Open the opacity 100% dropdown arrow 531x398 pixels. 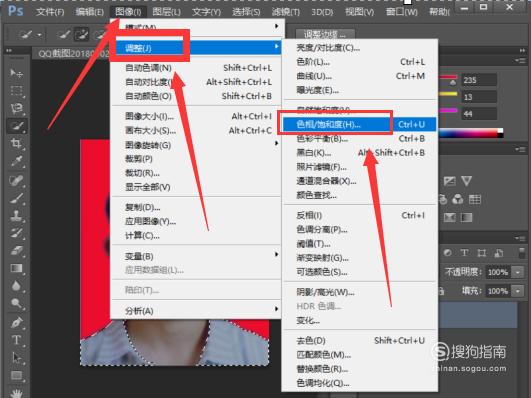click(x=518, y=272)
